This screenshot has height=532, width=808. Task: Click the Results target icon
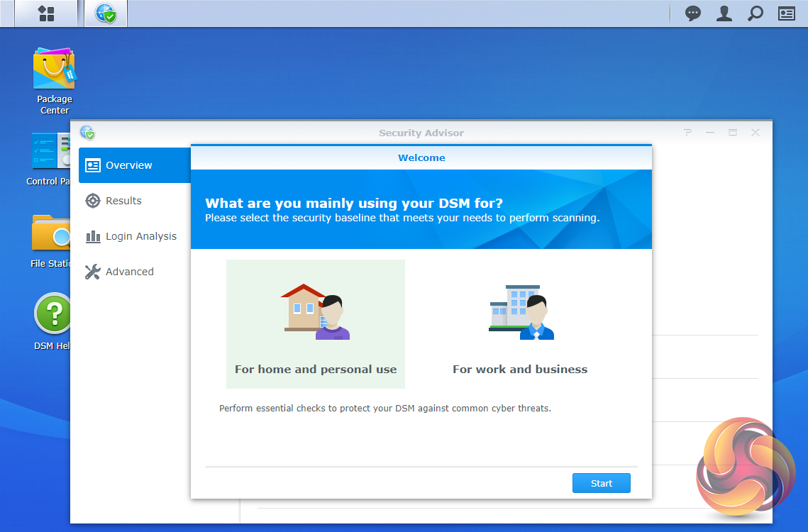[93, 201]
